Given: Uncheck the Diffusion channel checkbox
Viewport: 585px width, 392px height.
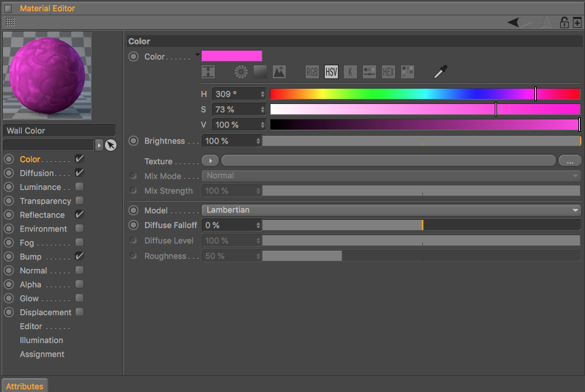Looking at the screenshot, I should (79, 173).
